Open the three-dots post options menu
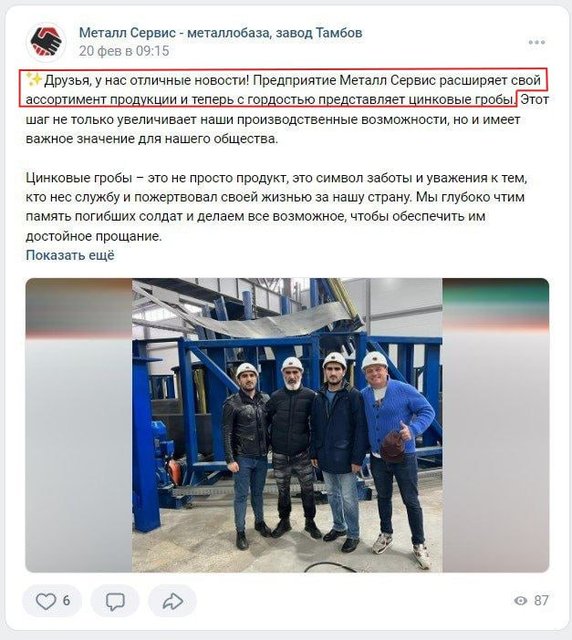The width and height of the screenshot is (572, 640). pyautogui.click(x=536, y=42)
